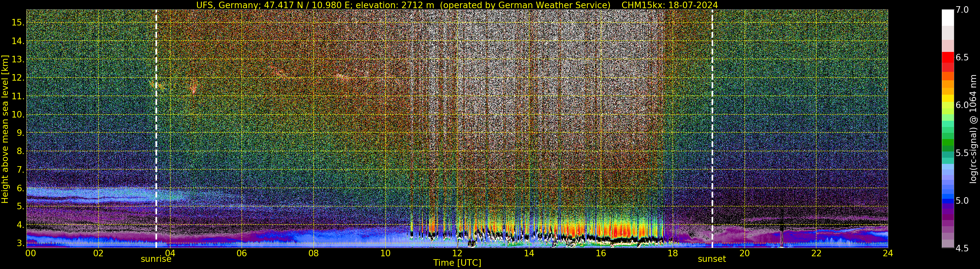Click the time axis tick '12'
Screen dimensions: 980x269
(x=457, y=253)
